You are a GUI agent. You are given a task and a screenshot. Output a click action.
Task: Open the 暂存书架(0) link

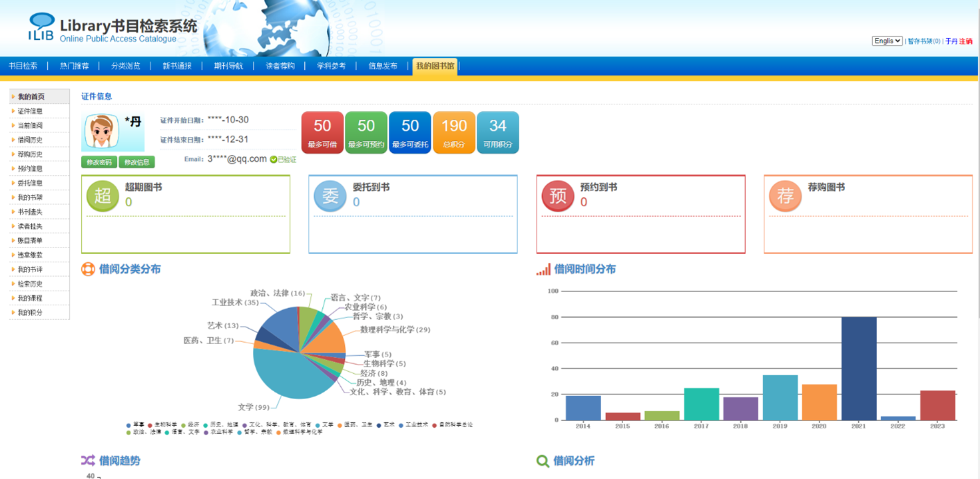[923, 41]
